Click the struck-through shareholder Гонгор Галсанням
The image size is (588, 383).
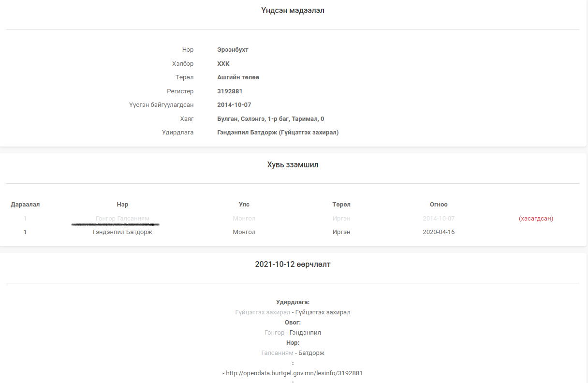[x=122, y=219]
